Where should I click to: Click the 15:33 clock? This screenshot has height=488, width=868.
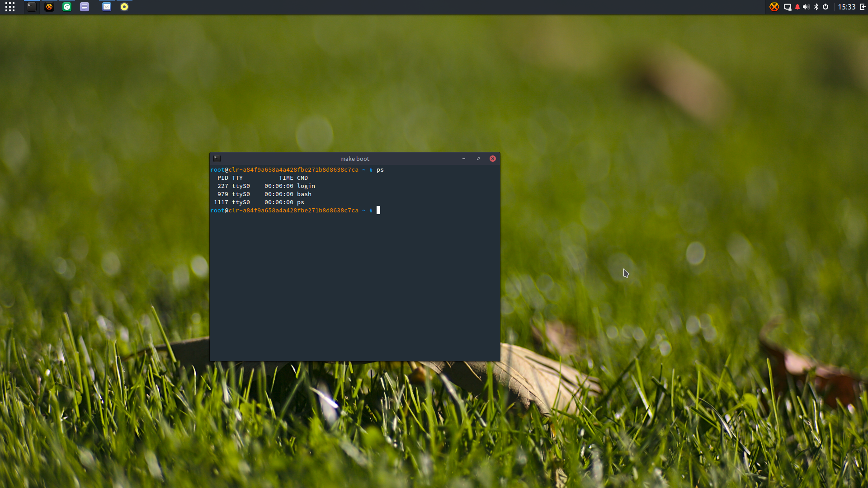847,7
